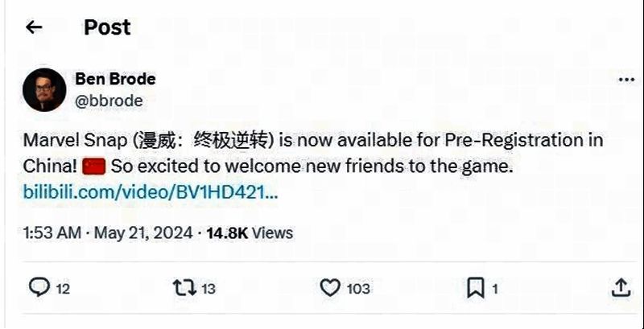644x329 pixels.
Task: Open the bilibili.com video link
Action: (x=151, y=192)
